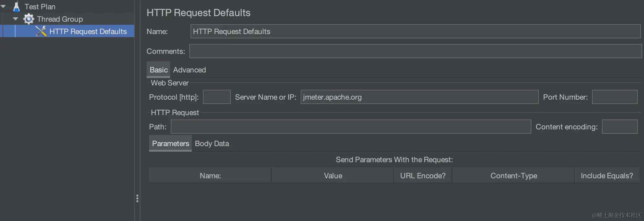
Task: Switch to the Advanced tab
Action: (189, 70)
